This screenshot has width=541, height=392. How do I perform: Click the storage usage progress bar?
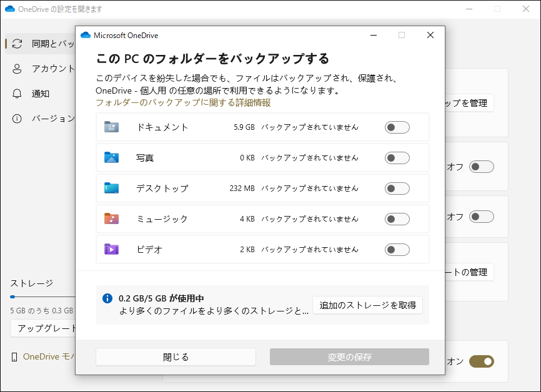click(x=42, y=297)
